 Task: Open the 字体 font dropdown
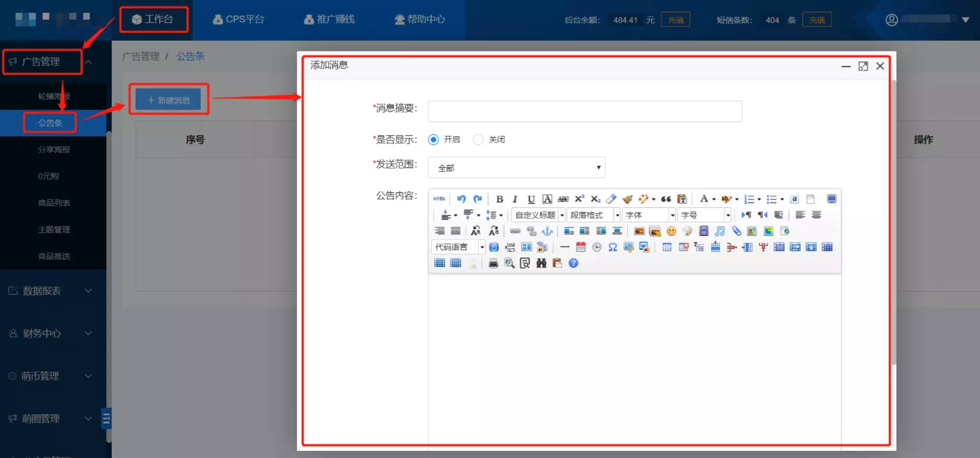(649, 215)
